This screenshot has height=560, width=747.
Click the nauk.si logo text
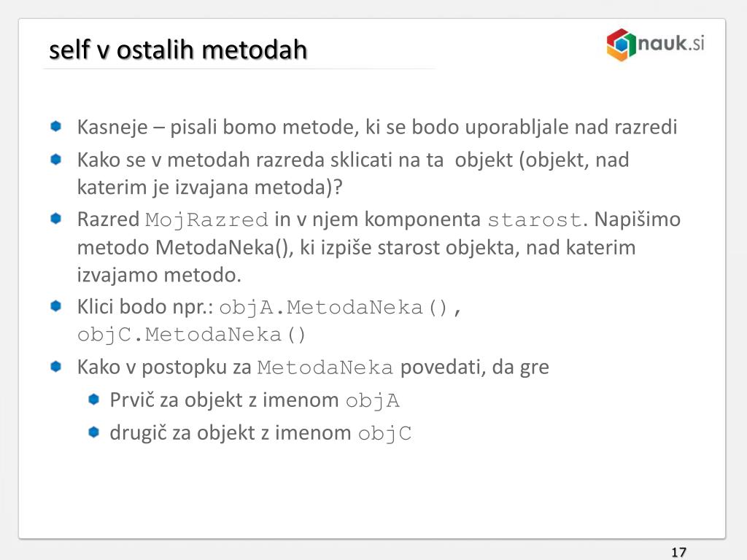click(x=671, y=43)
